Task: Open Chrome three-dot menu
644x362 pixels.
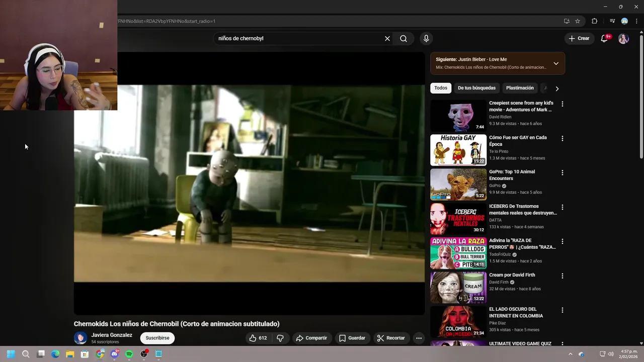Action: 636,21
